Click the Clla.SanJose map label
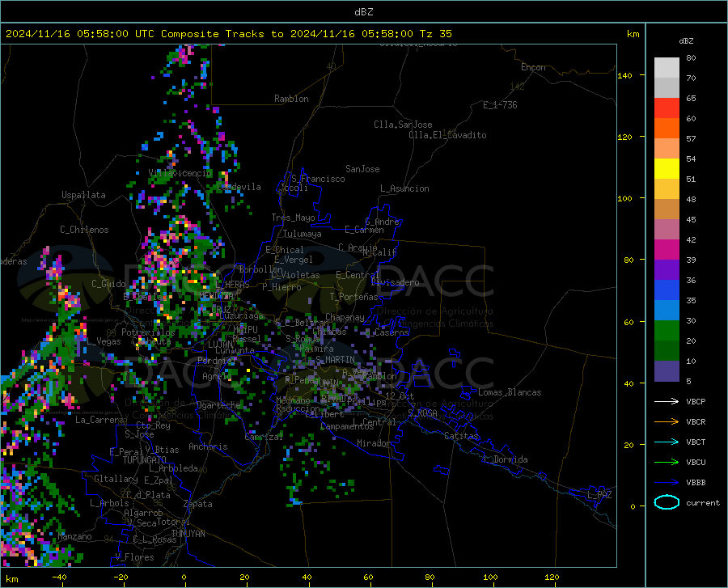728x588 pixels. (403, 125)
